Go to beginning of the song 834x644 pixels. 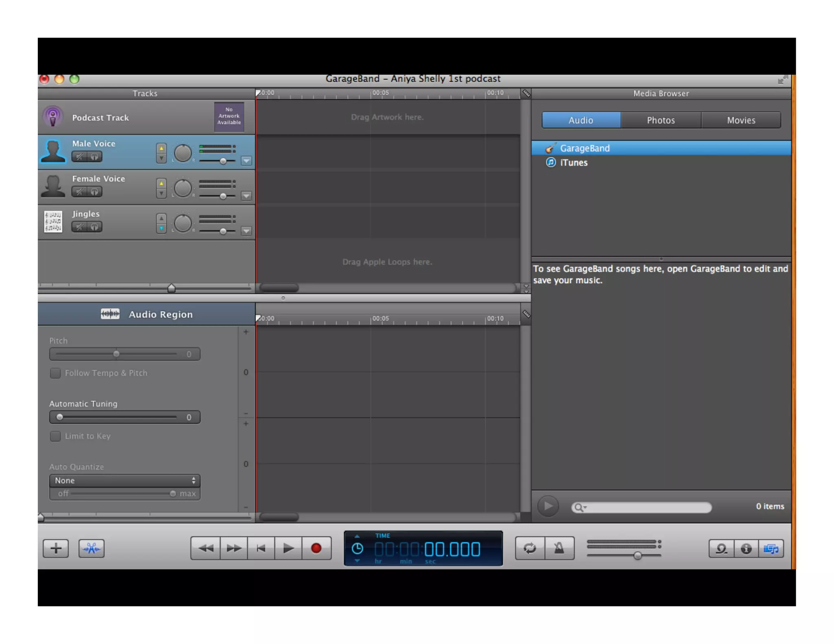(261, 548)
